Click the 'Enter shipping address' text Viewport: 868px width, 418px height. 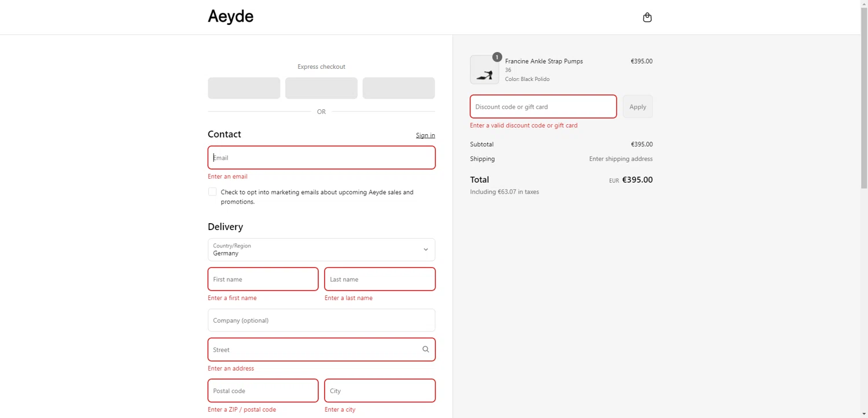pos(621,159)
